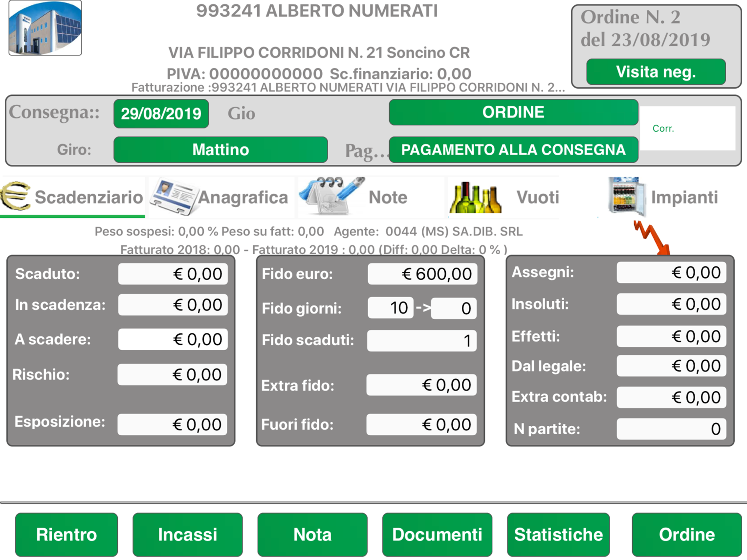This screenshot has height=560, width=747.
Task: Select the Extra contab amount field
Action: 671,398
